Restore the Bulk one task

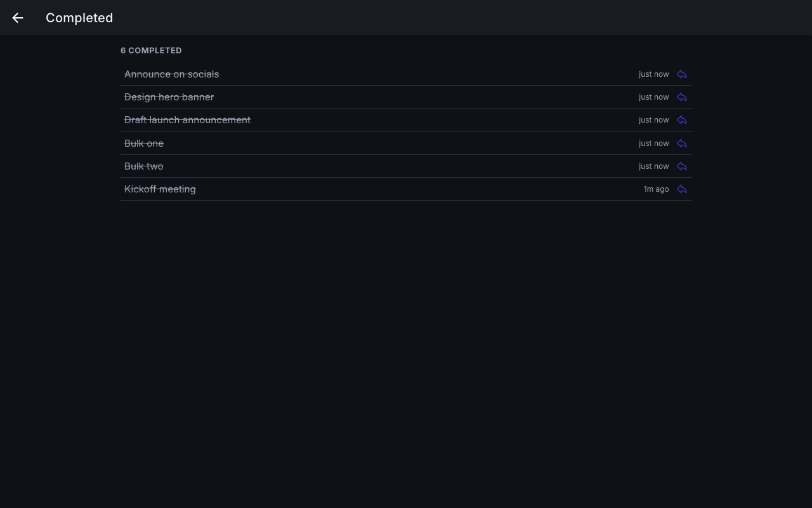tap(682, 144)
